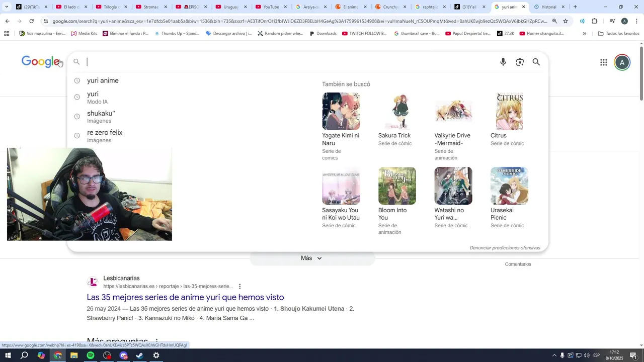644x362 pixels.
Task: Open "Voz masculina" bookmark
Action: [42, 34]
